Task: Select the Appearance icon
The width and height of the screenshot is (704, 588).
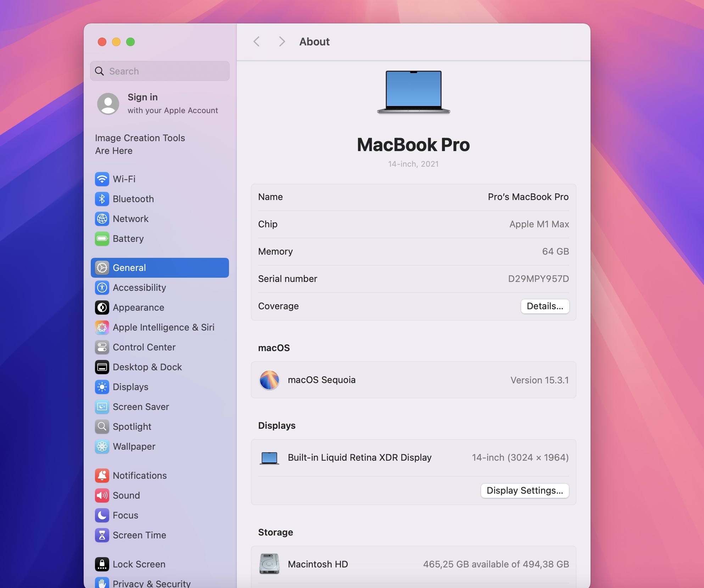Action: pyautogui.click(x=102, y=307)
